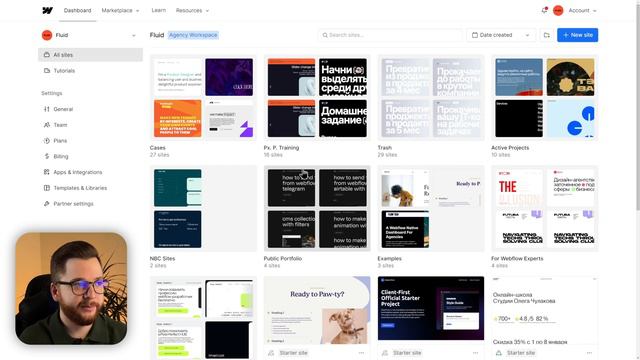Click the New site button
This screenshot has height=360, width=640.
point(578,35)
